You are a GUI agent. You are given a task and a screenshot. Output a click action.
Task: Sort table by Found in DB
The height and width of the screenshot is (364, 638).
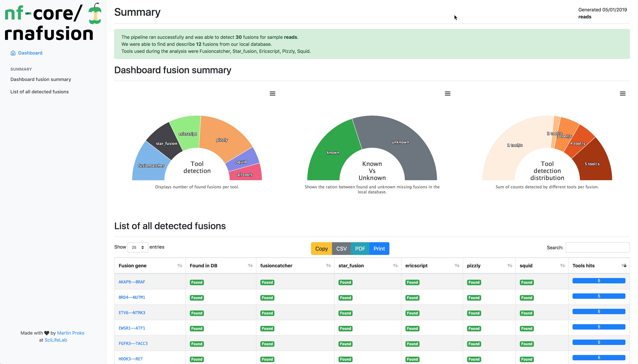(x=250, y=265)
